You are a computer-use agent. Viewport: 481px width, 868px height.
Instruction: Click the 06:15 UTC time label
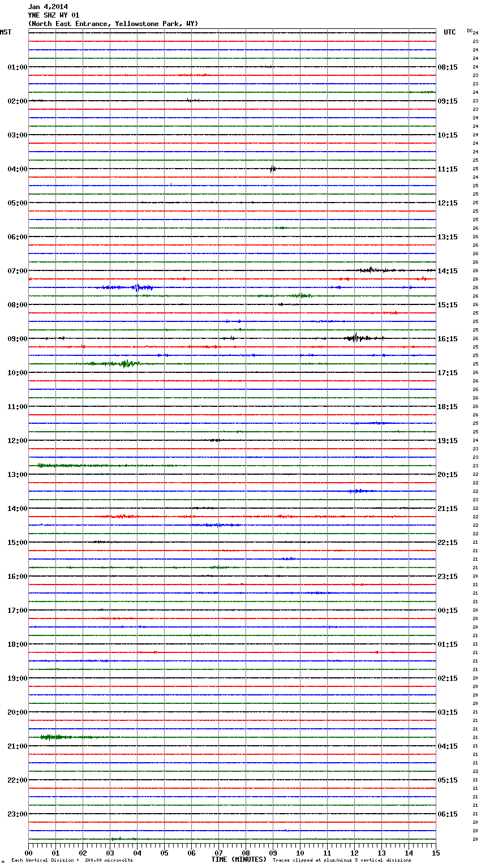point(448,814)
